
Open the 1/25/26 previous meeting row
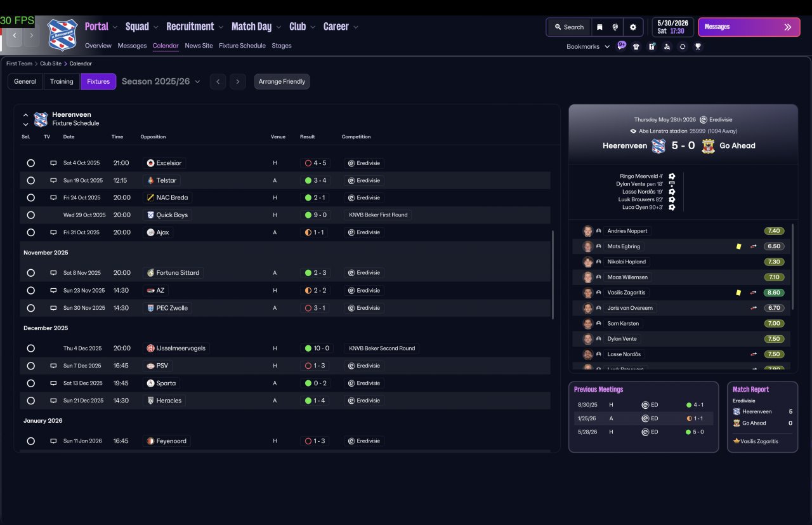[x=644, y=418]
